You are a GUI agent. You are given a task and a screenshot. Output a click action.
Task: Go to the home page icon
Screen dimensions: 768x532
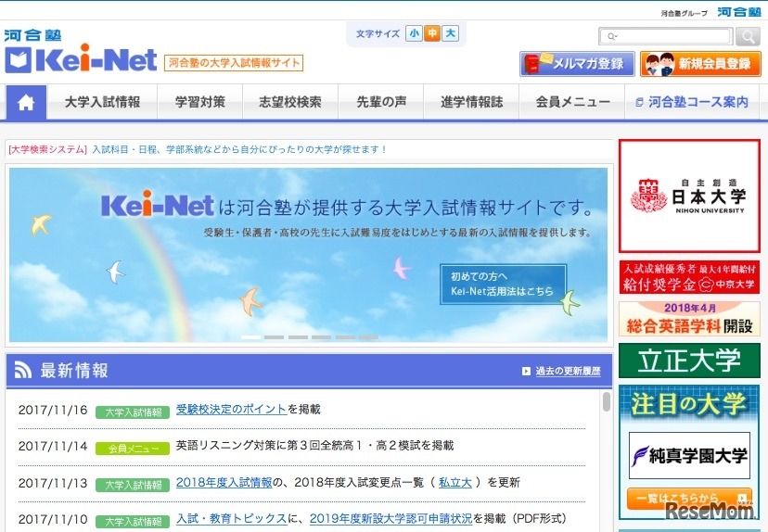(27, 102)
